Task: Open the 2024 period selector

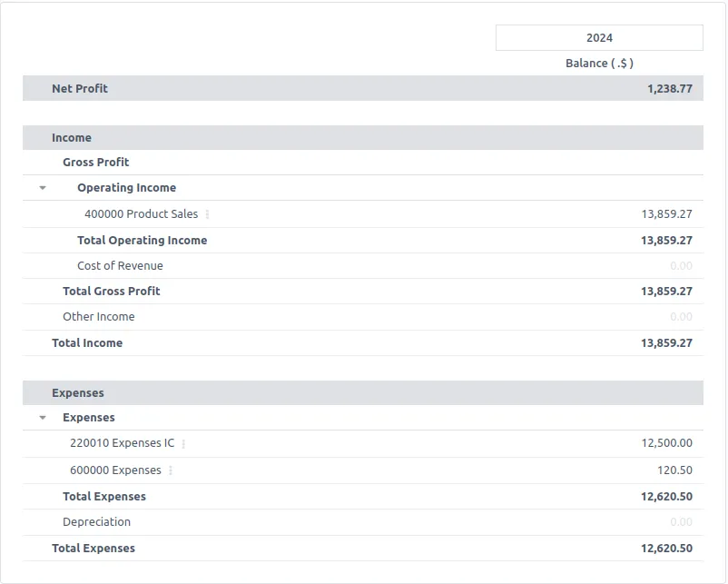Action: click(x=599, y=37)
